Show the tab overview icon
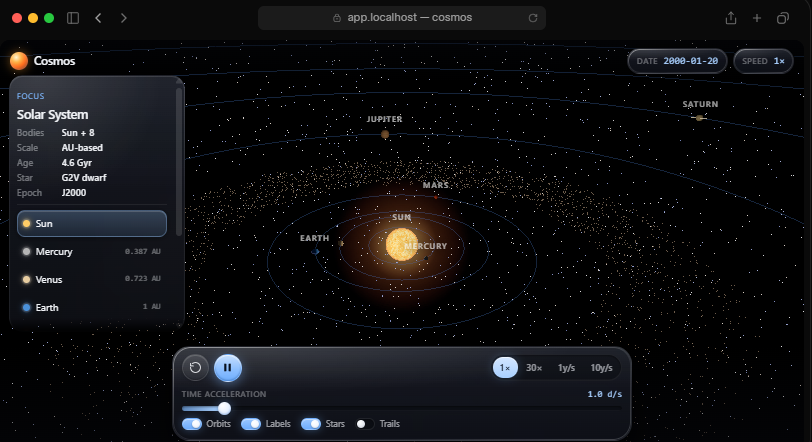Screen dimensions: 812x442 [x=782, y=18]
